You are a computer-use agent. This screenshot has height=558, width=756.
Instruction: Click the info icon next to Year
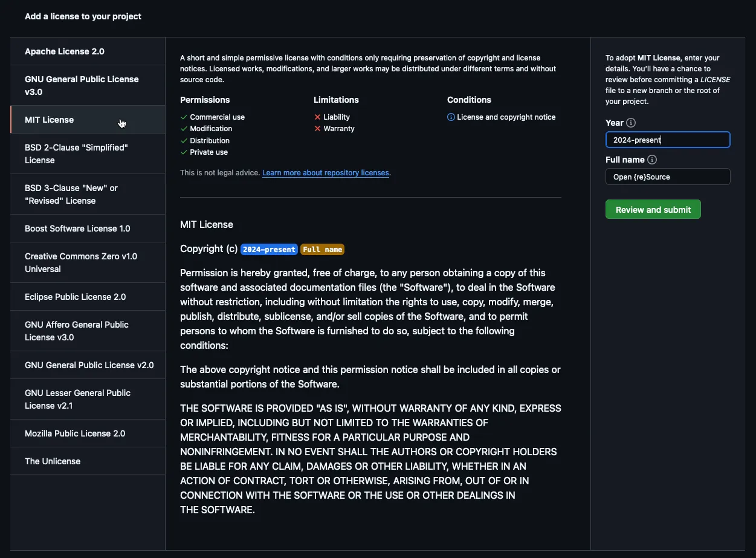[x=631, y=123]
